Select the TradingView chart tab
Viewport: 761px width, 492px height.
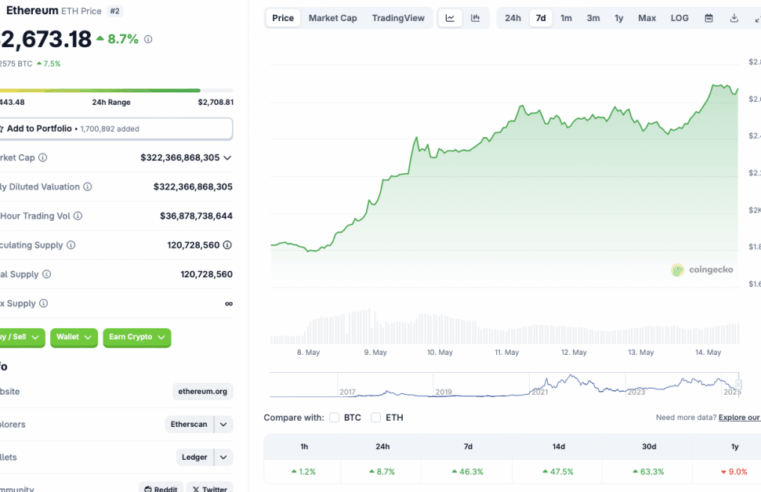[x=398, y=18]
